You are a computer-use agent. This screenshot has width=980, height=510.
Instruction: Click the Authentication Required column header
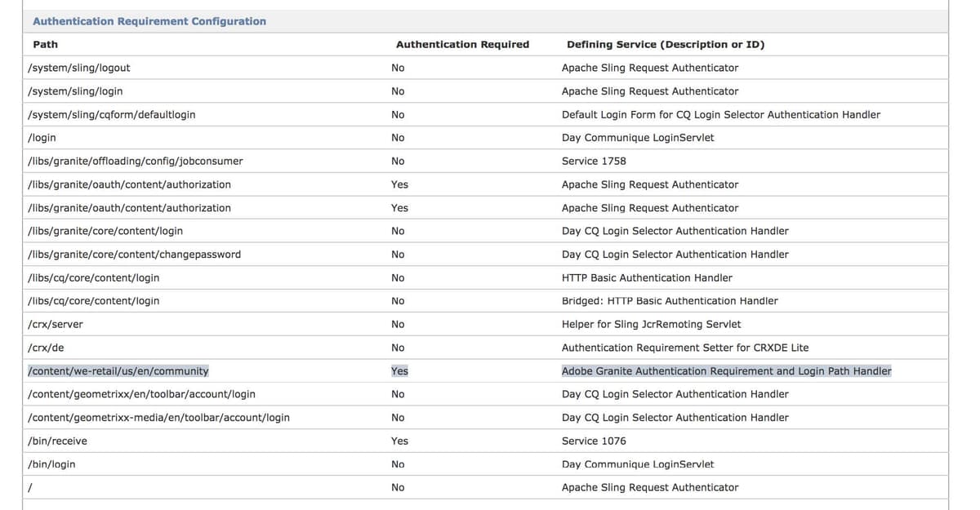[462, 44]
